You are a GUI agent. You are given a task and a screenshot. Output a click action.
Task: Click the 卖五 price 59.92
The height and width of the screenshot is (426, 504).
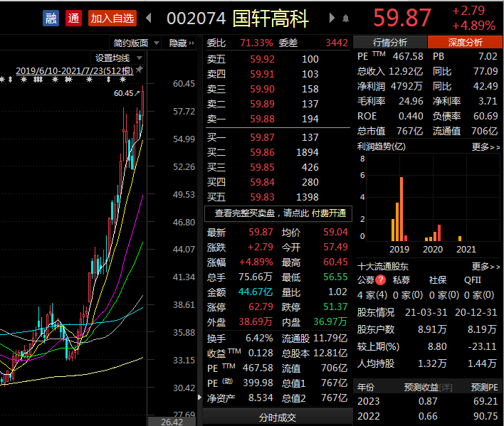click(262, 59)
